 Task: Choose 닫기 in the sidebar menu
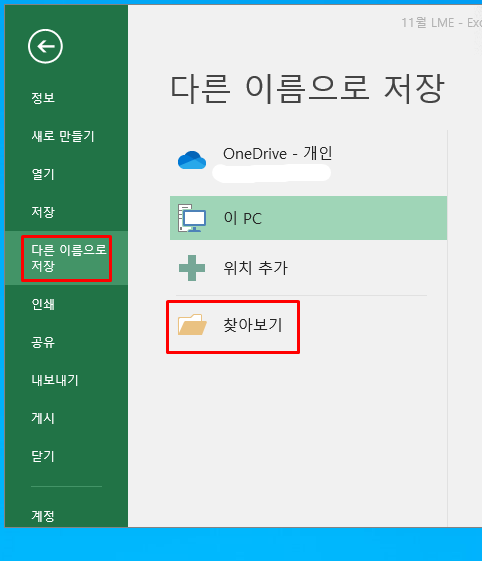(43, 456)
